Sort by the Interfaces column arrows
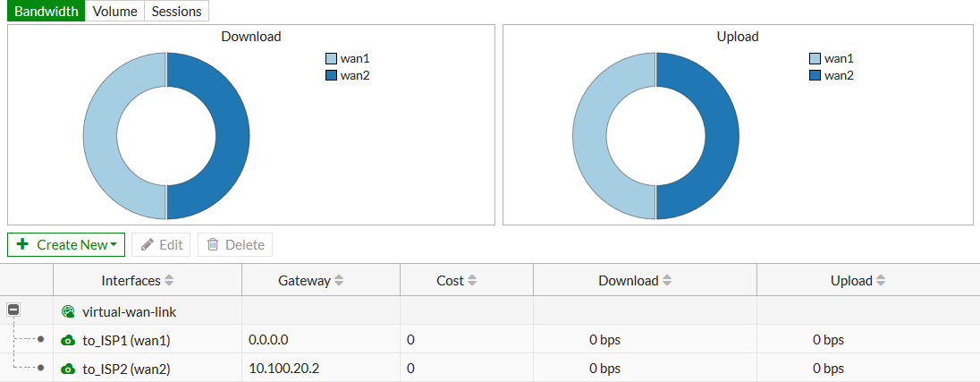The width and height of the screenshot is (980, 382). 169,281
